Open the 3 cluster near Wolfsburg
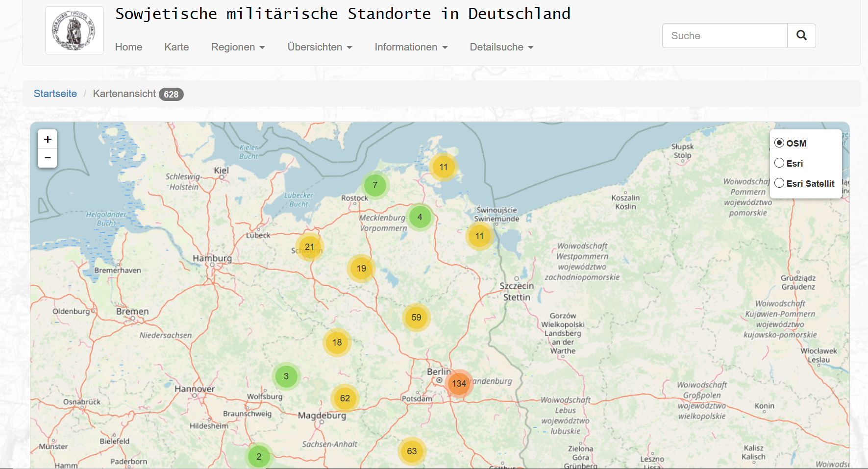The height and width of the screenshot is (469, 868). click(286, 376)
